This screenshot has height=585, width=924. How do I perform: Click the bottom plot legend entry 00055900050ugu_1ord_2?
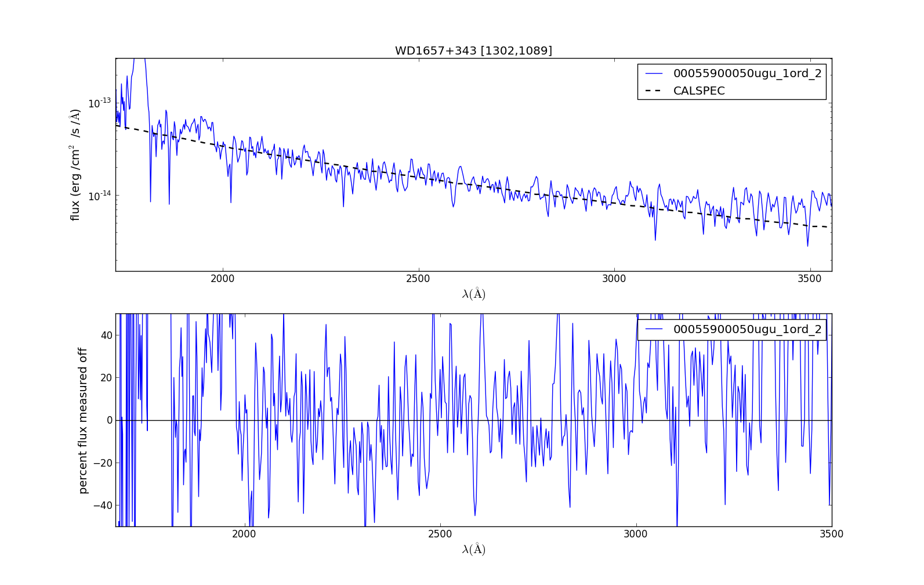pos(747,330)
